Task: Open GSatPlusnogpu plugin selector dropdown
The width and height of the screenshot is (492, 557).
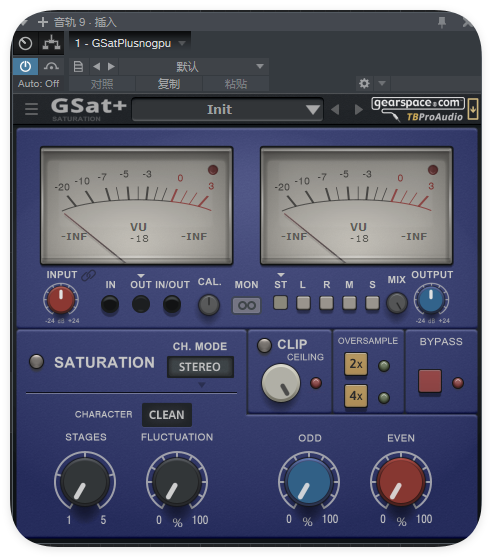Action: coord(130,43)
